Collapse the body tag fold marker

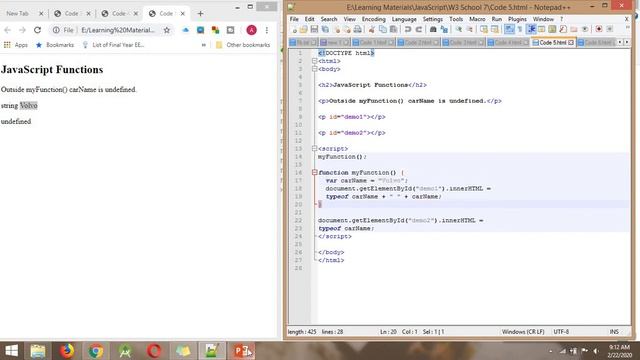point(314,69)
